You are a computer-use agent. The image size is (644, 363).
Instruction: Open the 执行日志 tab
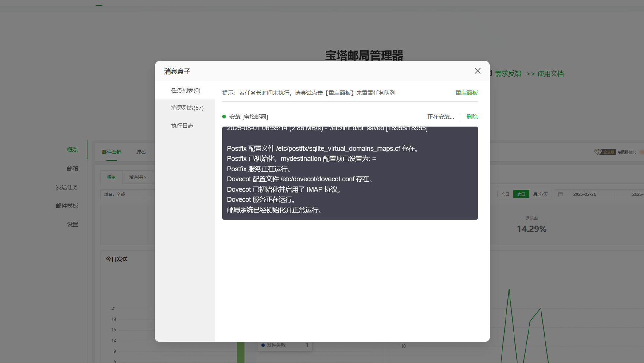(x=182, y=125)
